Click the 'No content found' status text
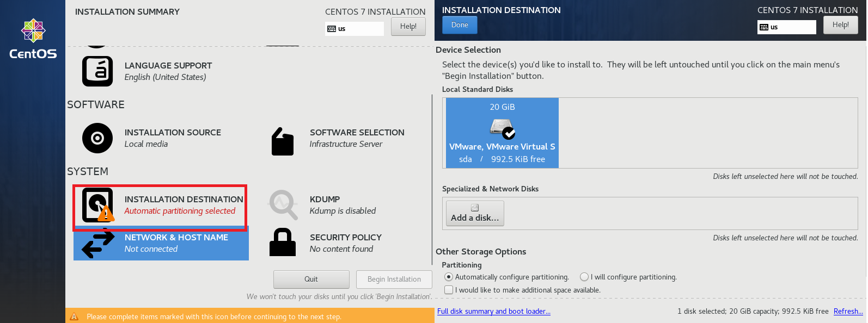 (341, 249)
